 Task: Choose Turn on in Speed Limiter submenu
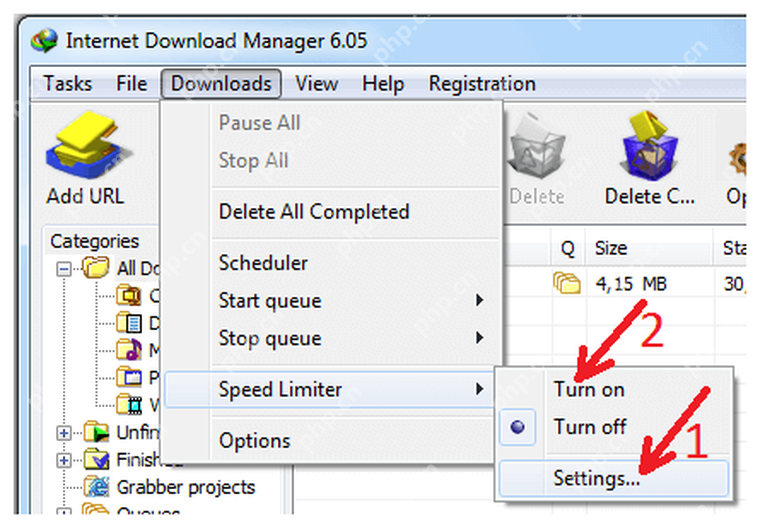(615, 390)
